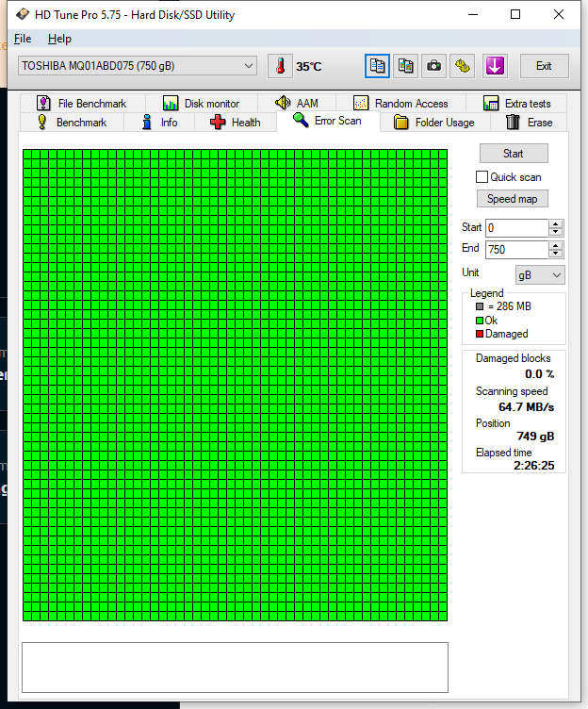Increase the Start value with up arrow
Screen dimensions: 588x709
pos(555,223)
